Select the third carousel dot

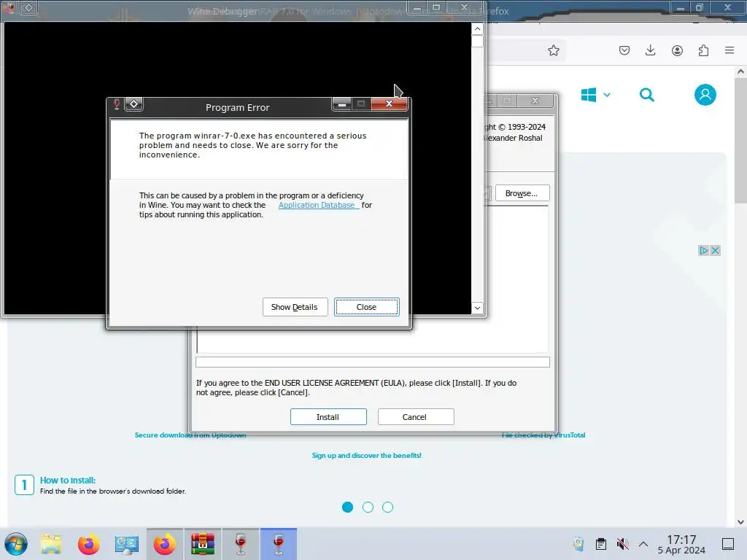pyautogui.click(x=388, y=507)
